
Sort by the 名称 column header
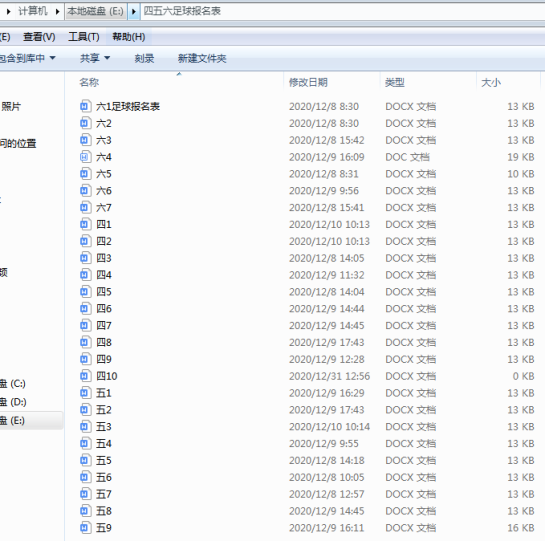pyautogui.click(x=89, y=83)
